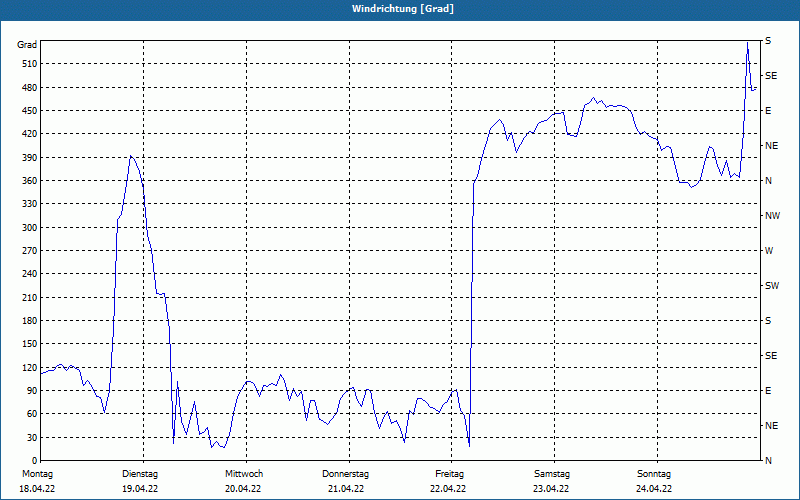
Task: Click the "Sonntag" day label
Action: coord(654,474)
